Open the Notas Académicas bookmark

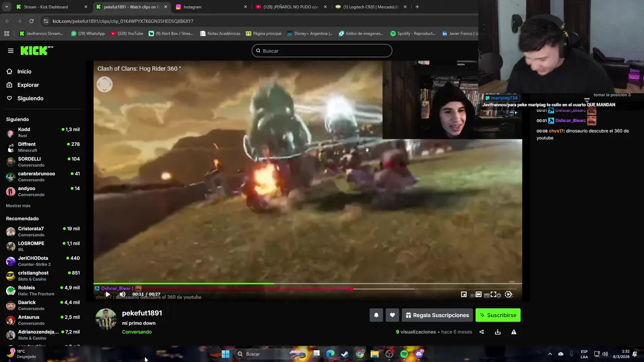tap(220, 34)
